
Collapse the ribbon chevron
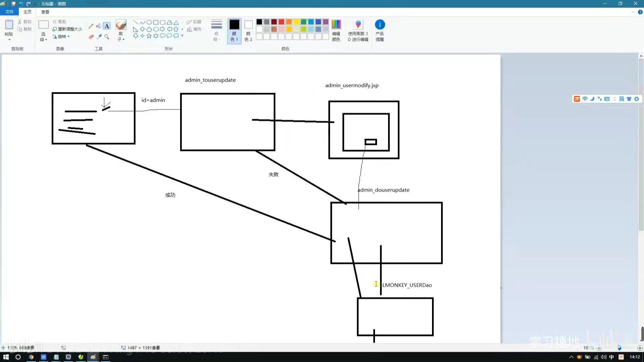(633, 12)
